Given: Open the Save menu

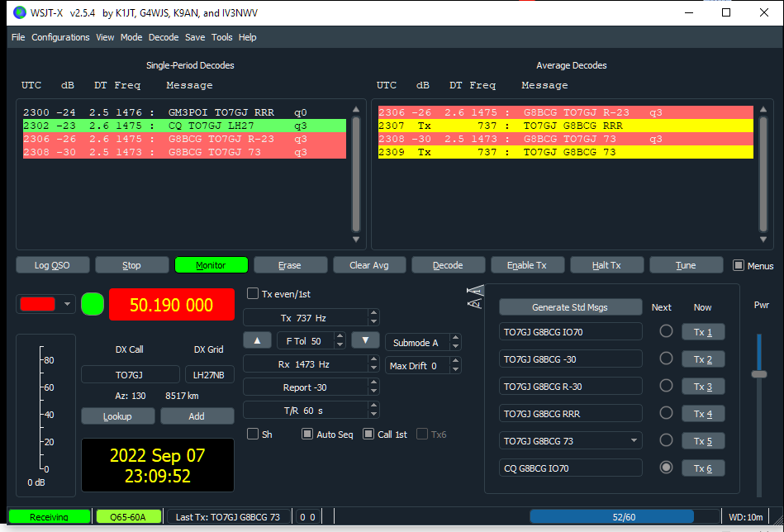Looking at the screenshot, I should [195, 37].
